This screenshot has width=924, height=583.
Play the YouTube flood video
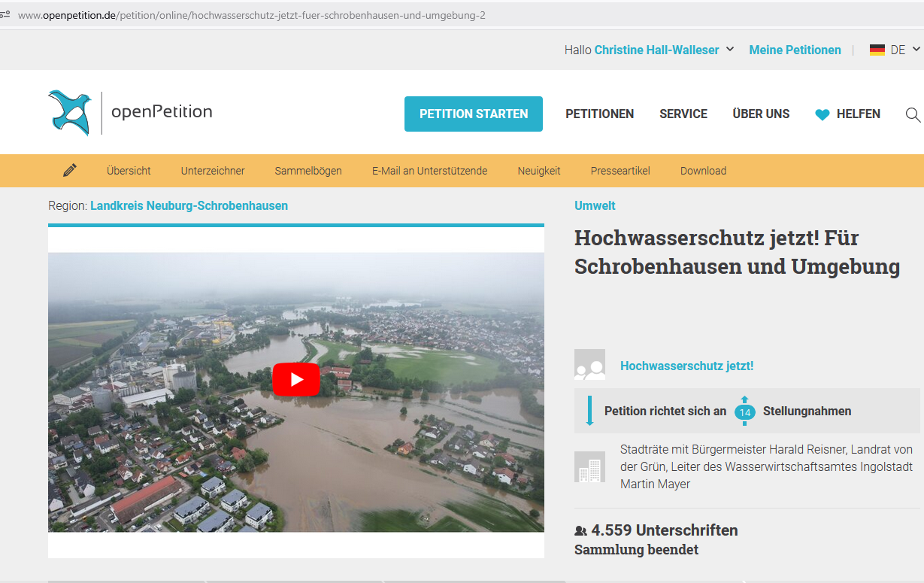(295, 380)
